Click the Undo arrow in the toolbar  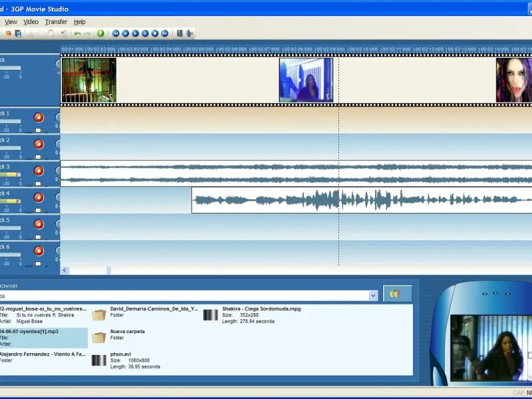tap(77, 33)
